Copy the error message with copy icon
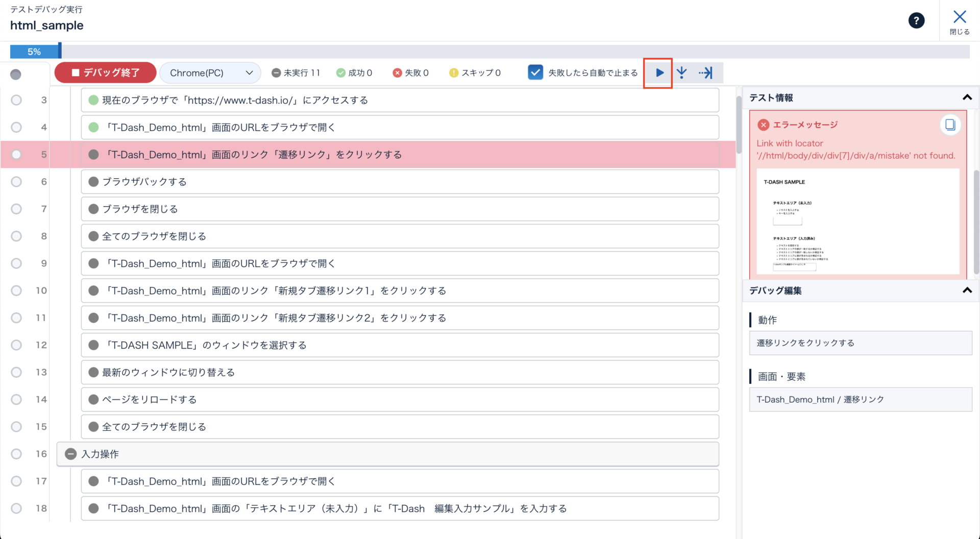This screenshot has height=539, width=980. [950, 125]
